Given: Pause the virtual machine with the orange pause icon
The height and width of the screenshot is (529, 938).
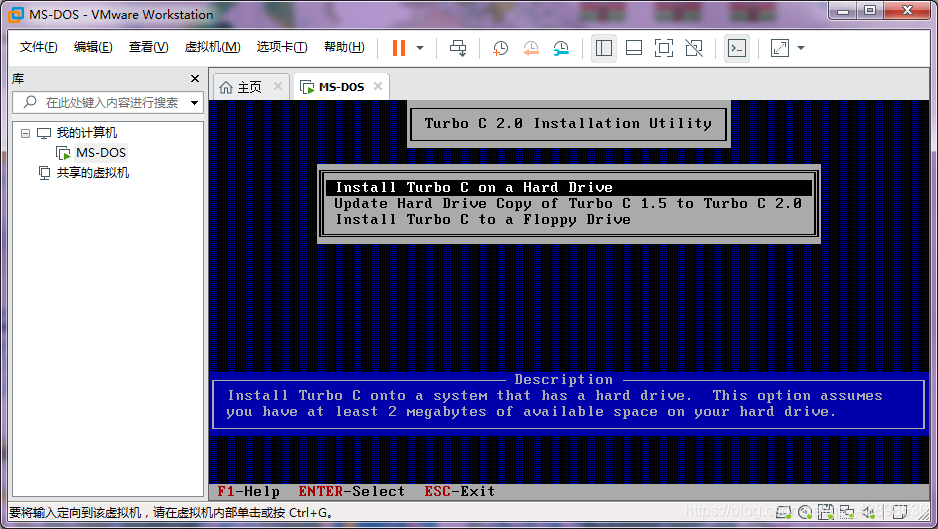Looking at the screenshot, I should (x=399, y=48).
